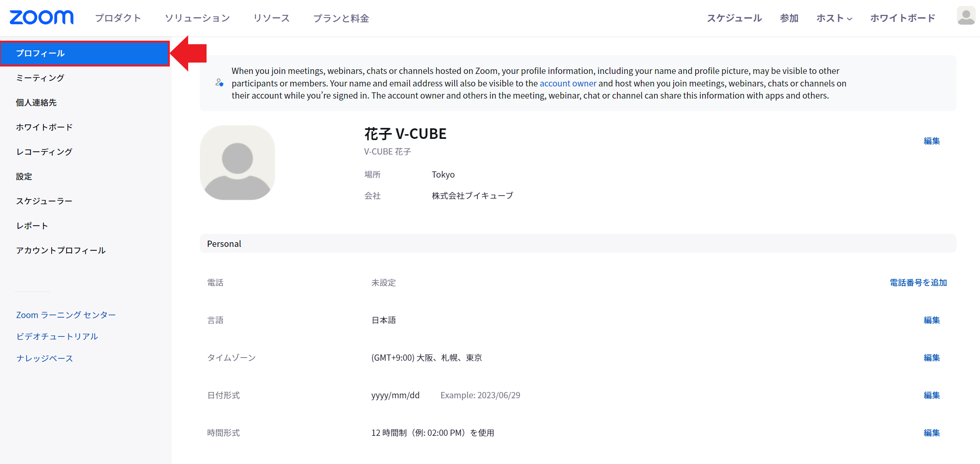Edit the タイムゾーン setting
The width and height of the screenshot is (980, 464).
tap(931, 358)
